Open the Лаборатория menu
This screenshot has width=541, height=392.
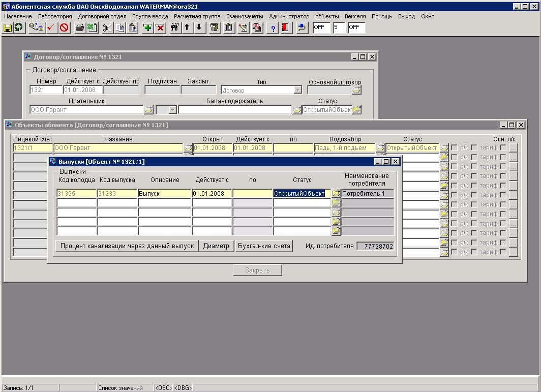click(55, 16)
